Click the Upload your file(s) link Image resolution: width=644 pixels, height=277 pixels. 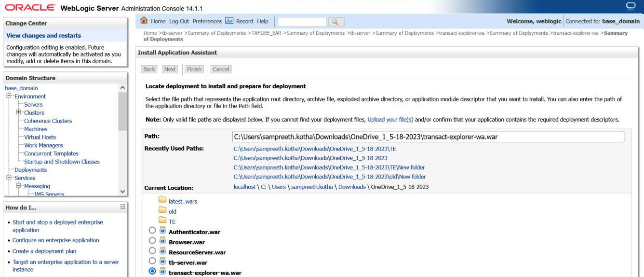(390, 119)
